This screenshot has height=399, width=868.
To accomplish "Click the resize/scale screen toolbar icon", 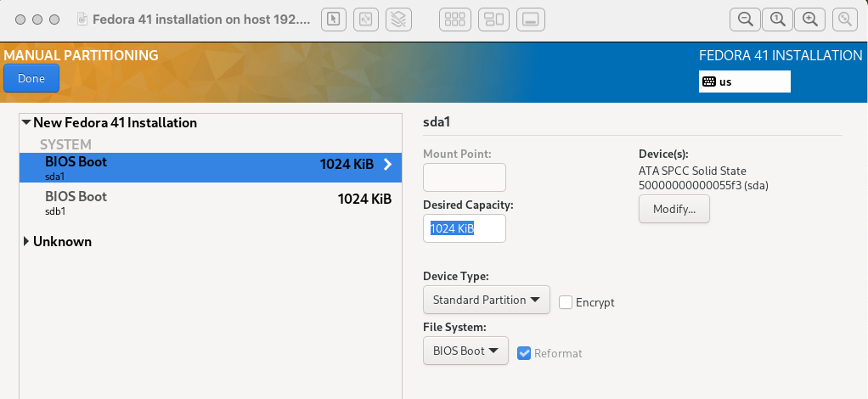I will click(365, 20).
